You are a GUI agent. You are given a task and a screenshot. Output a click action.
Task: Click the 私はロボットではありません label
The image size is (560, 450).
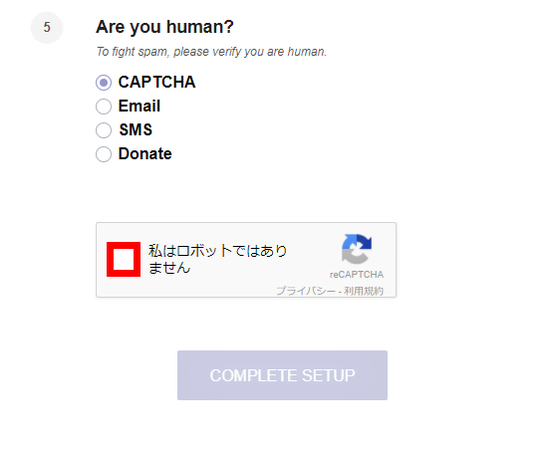tap(218, 259)
